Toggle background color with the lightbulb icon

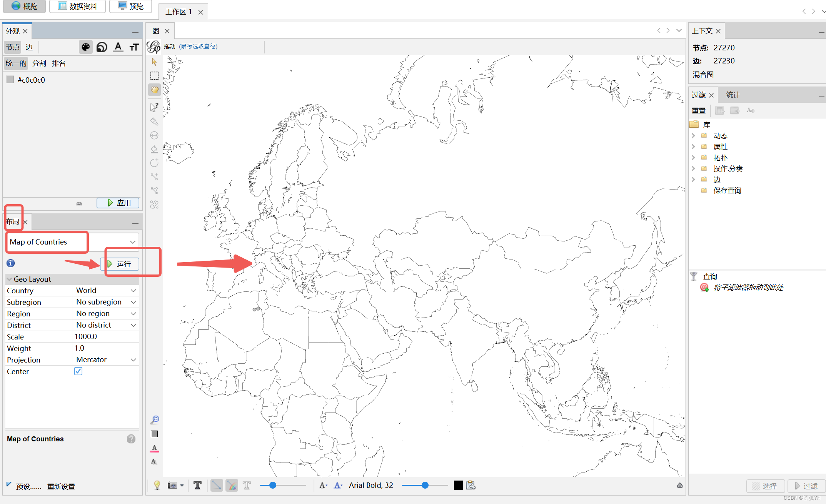157,485
